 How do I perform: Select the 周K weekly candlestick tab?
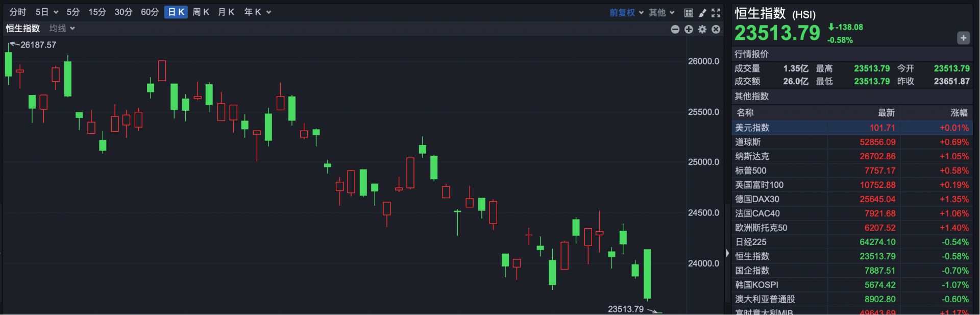(x=201, y=12)
